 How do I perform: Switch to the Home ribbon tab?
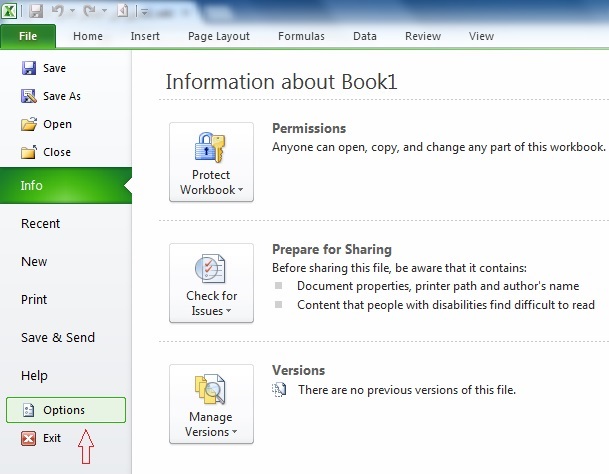[88, 36]
